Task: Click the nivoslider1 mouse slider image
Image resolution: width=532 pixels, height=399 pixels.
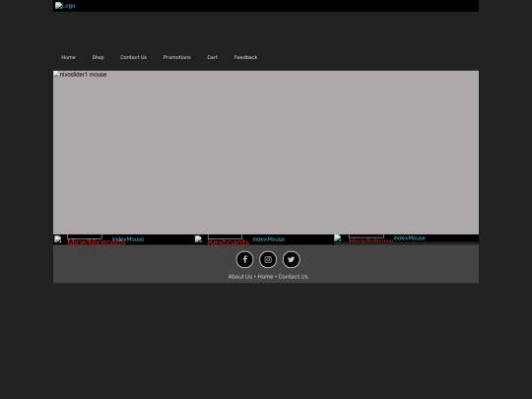Action: (266, 153)
